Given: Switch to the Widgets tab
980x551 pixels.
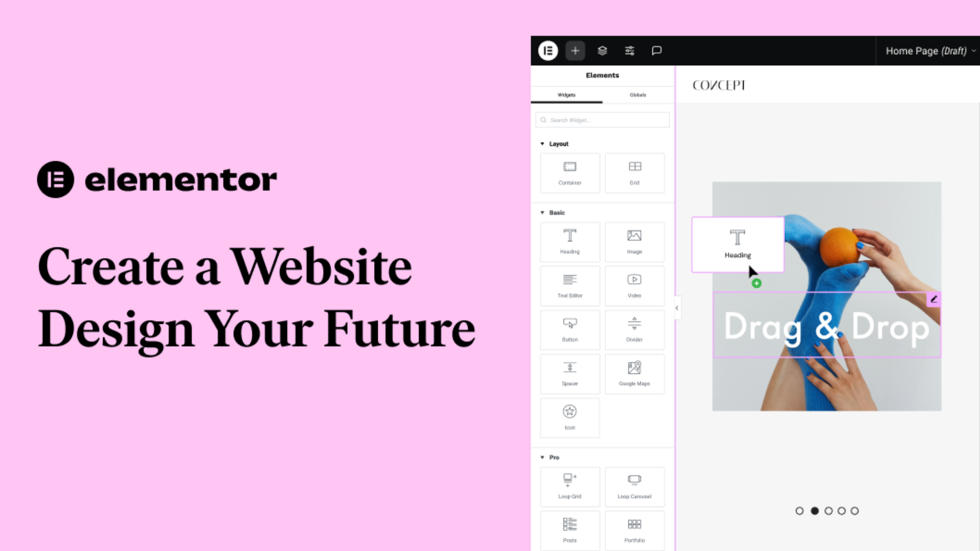Looking at the screenshot, I should pos(566,95).
